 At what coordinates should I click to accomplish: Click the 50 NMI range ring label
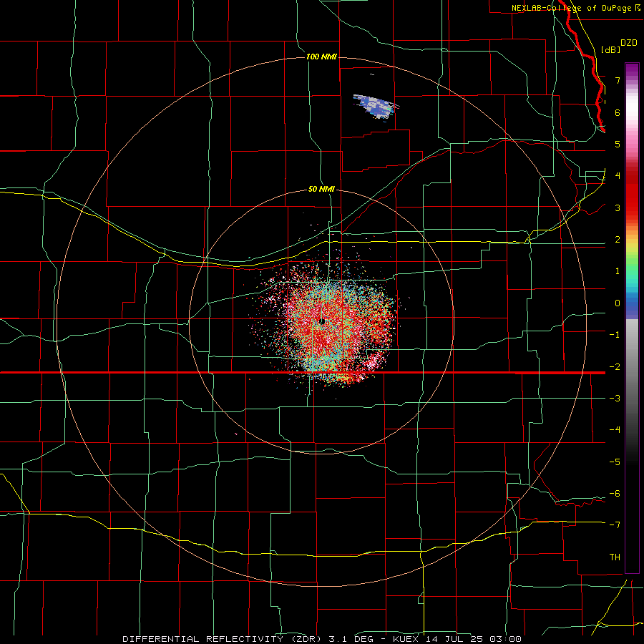click(x=321, y=189)
